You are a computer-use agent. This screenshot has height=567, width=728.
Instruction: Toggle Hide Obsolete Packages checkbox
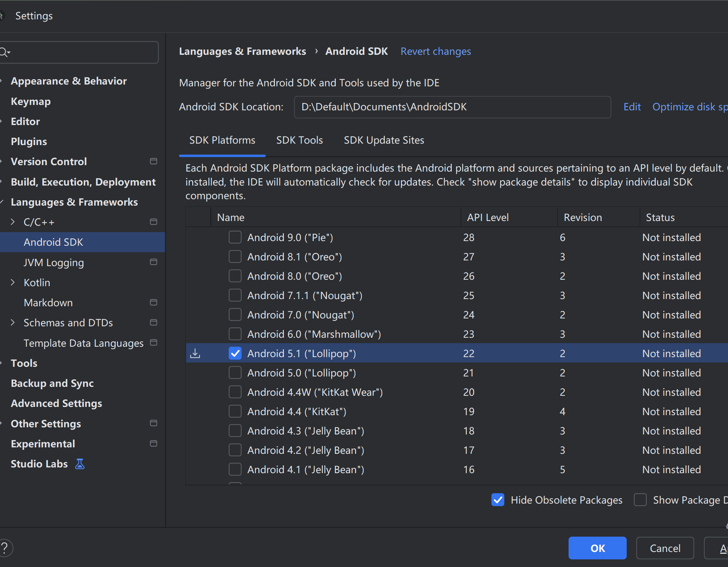[x=498, y=500]
